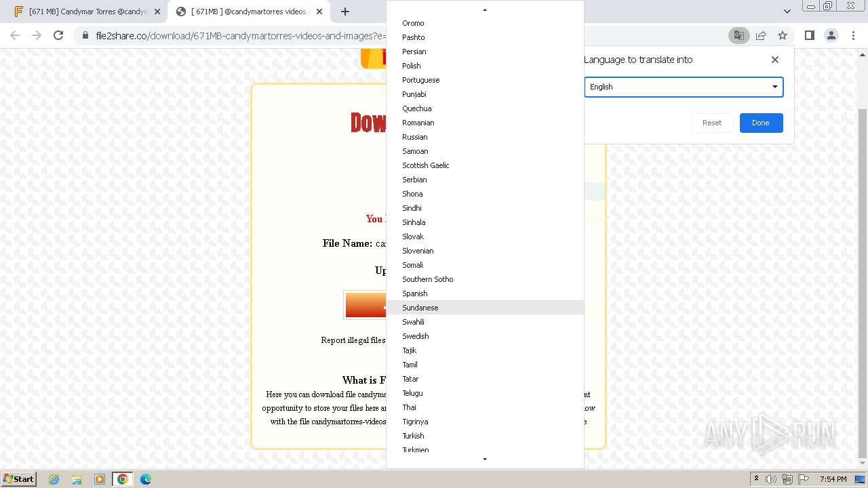The width and height of the screenshot is (868, 488).
Task: Choose Pashto from language list
Action: pyautogui.click(x=485, y=37)
